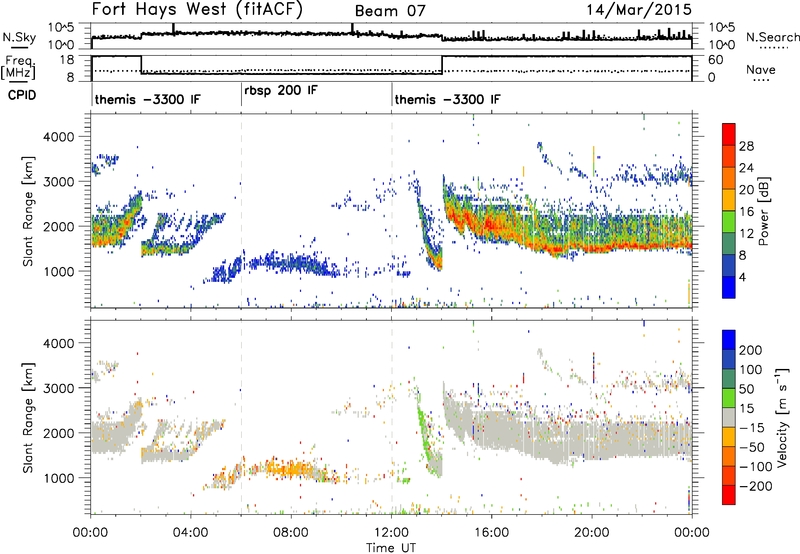Click the light green 15-50 Velocity segment
The image size is (800, 554).
729,398
